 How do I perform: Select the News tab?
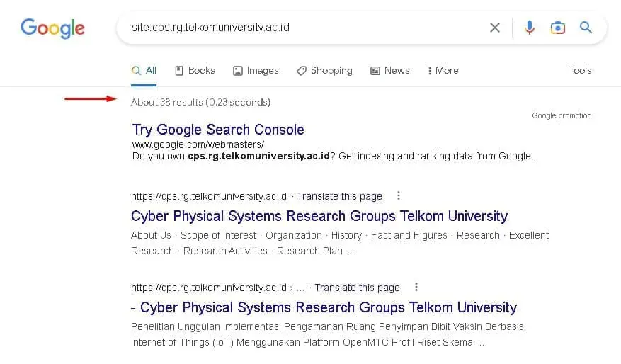[x=389, y=71]
